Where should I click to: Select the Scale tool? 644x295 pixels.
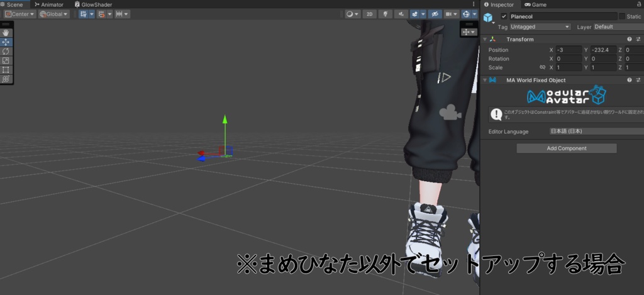[x=6, y=60]
